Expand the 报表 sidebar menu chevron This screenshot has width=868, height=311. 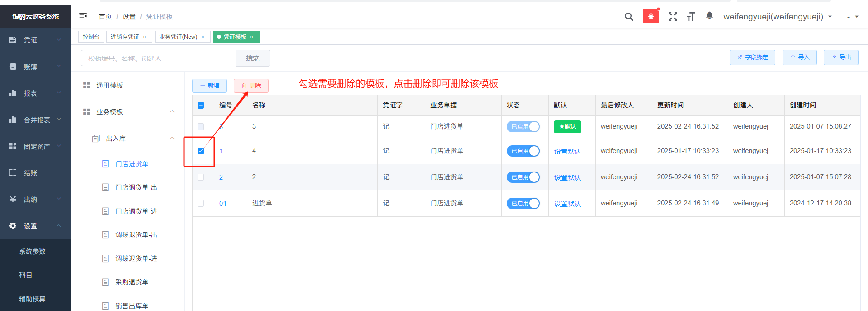[x=59, y=93]
